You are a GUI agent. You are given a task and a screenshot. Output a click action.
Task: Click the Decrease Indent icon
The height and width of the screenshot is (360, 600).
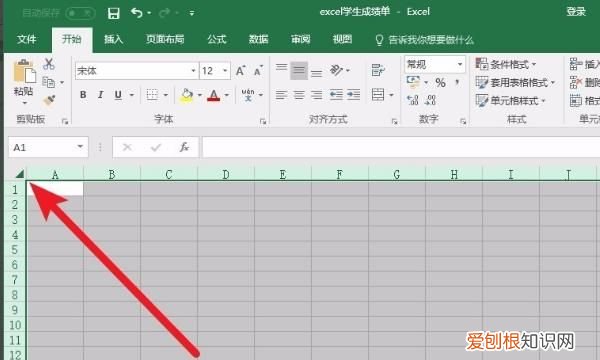coord(336,94)
